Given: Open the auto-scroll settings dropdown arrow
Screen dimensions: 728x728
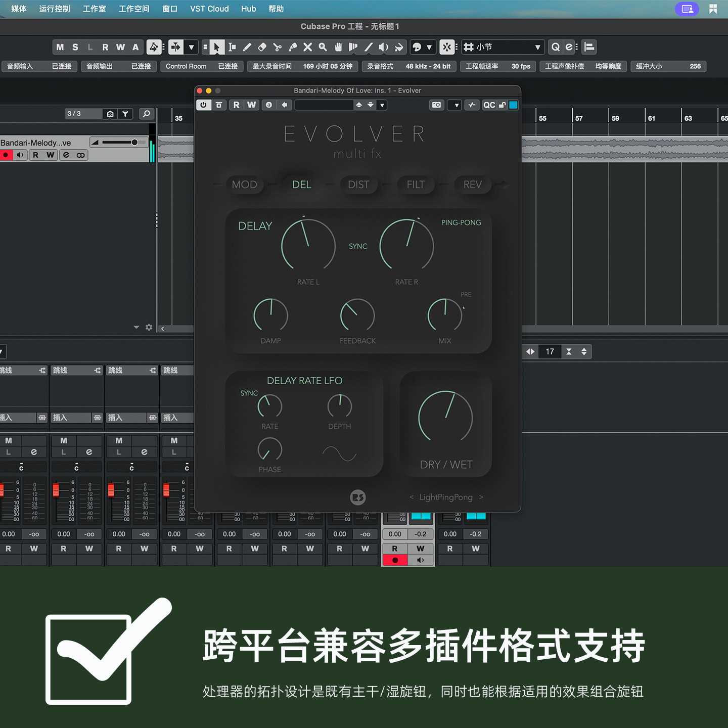Looking at the screenshot, I should point(192,47).
